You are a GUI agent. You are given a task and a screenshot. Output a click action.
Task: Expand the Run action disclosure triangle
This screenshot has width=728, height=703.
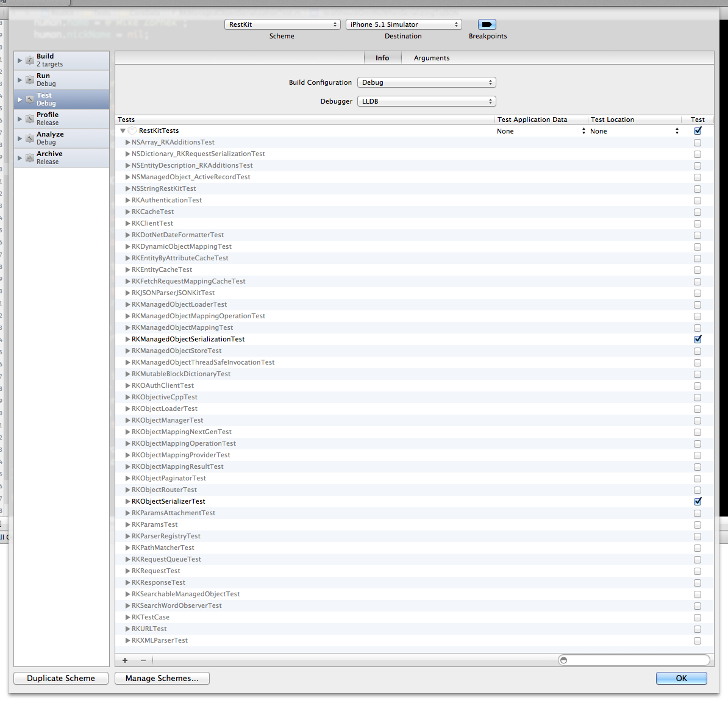[20, 80]
